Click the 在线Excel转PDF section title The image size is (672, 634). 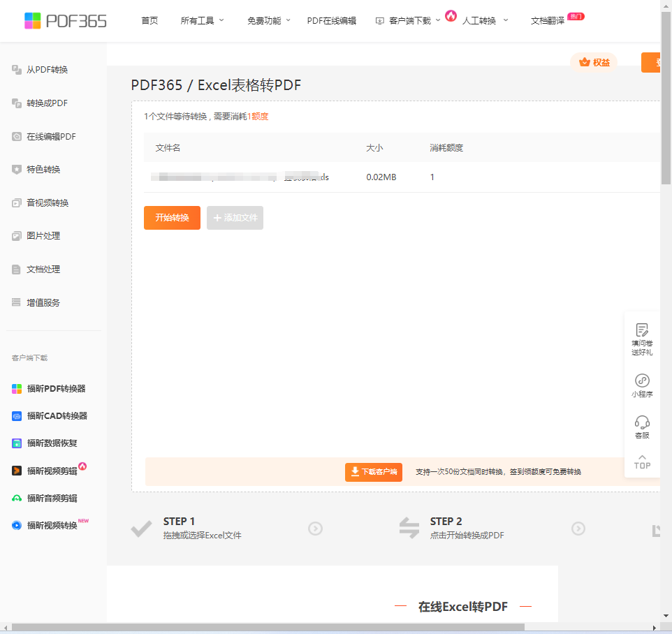(463, 607)
